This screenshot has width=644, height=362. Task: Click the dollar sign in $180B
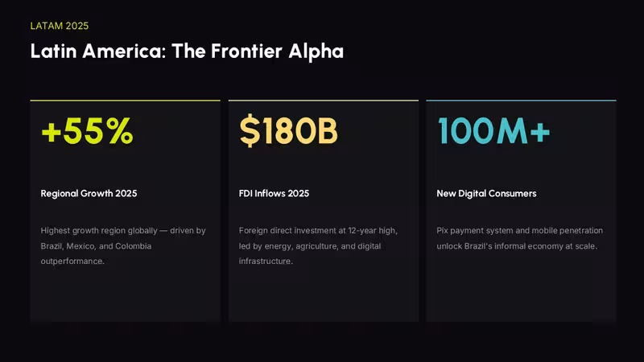click(250, 131)
